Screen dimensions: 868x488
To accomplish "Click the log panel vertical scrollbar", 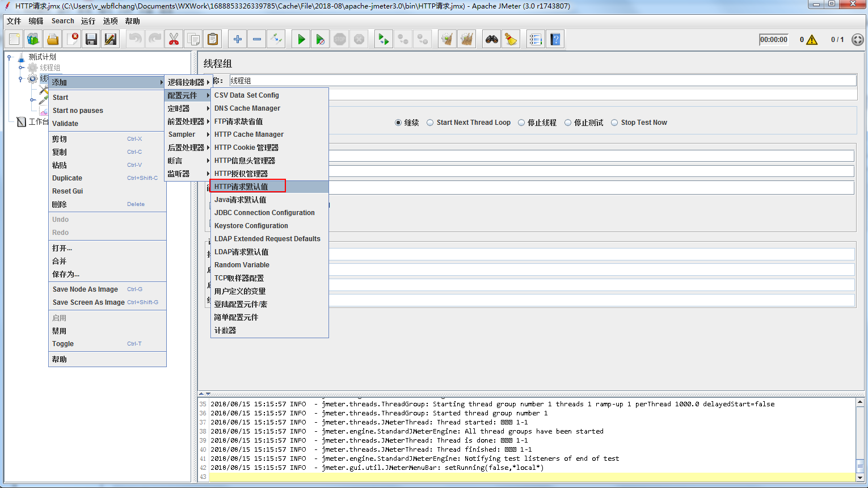I will click(860, 440).
